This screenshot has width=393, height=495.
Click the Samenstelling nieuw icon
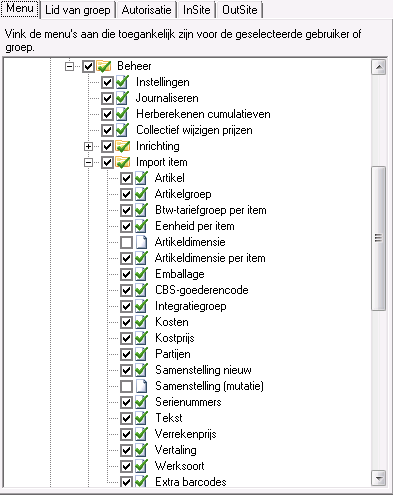coord(141,370)
